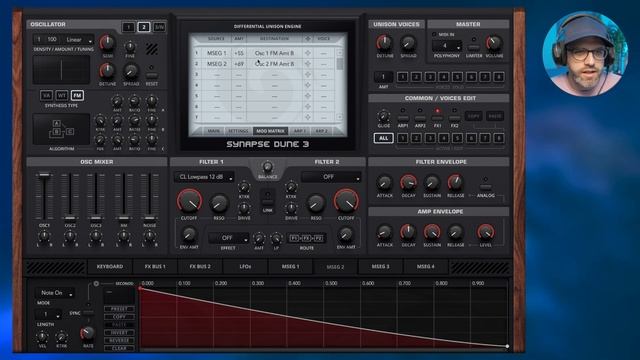
Task: Adjust the Filter 2 Reso knob
Action: click(316, 204)
